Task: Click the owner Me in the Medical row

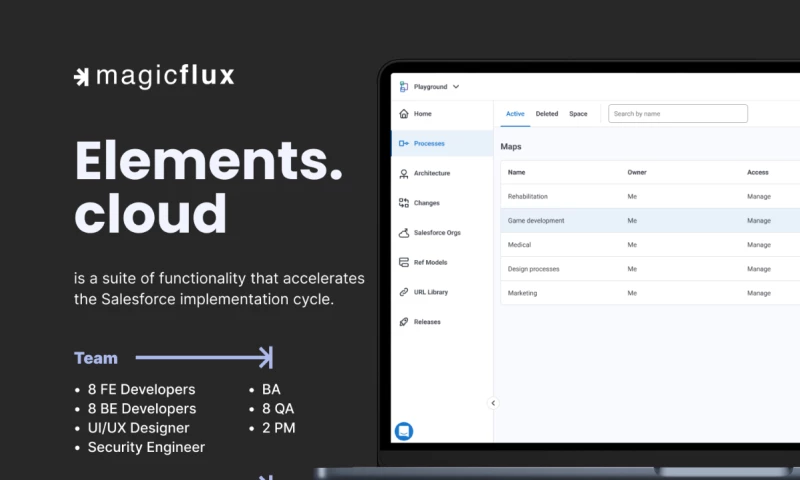Action: [632, 245]
